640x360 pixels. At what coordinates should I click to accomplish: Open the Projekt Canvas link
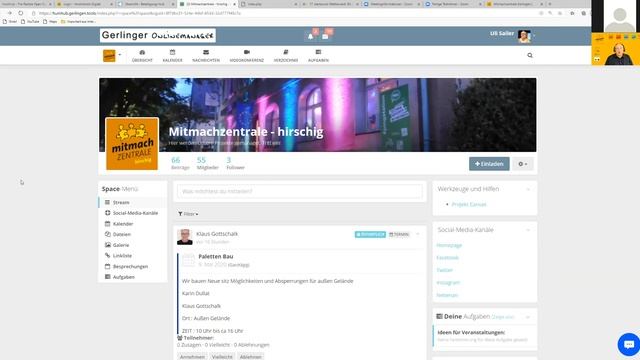click(469, 204)
